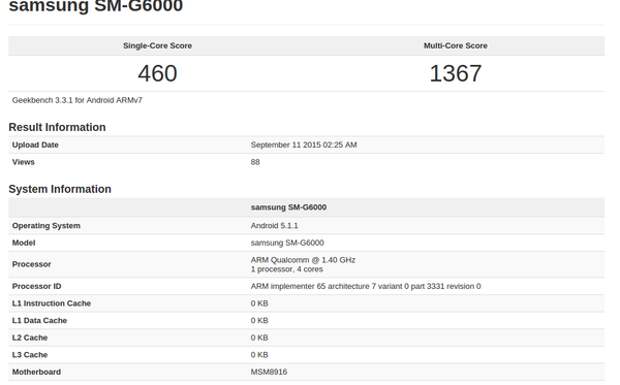Click the 'Views' row label
Viewport: 620px width, 385px height.
[x=23, y=162]
